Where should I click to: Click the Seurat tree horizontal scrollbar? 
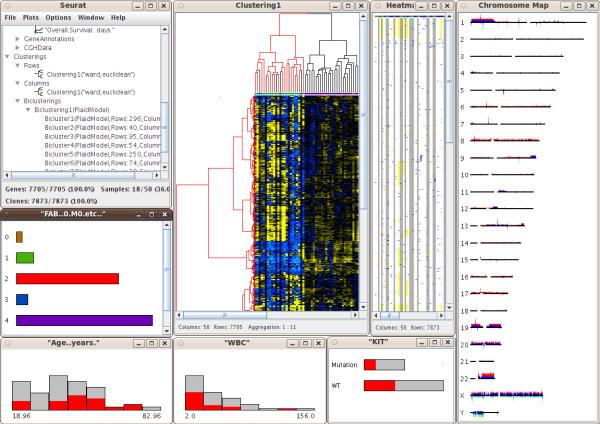tap(73, 175)
